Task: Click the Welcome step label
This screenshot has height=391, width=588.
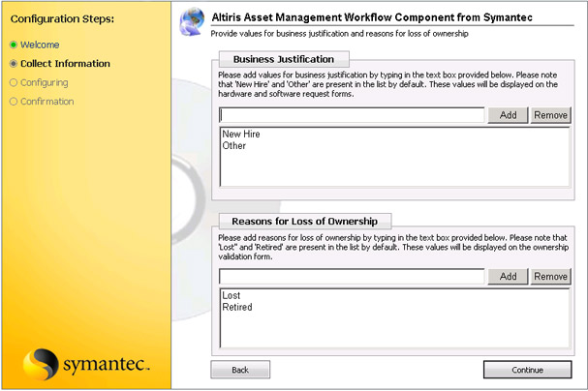Action: pos(40,45)
